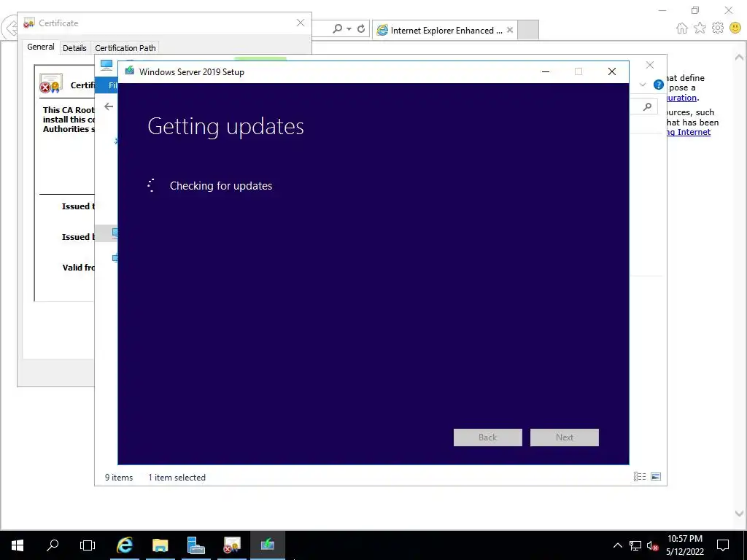Open Internet Explorer from the taskbar
Image resolution: width=747 pixels, height=560 pixels.
click(125, 545)
